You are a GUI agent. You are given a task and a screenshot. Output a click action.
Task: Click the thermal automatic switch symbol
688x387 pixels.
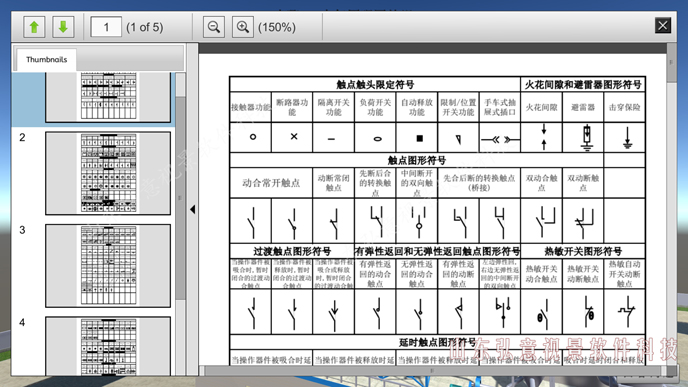click(627, 312)
